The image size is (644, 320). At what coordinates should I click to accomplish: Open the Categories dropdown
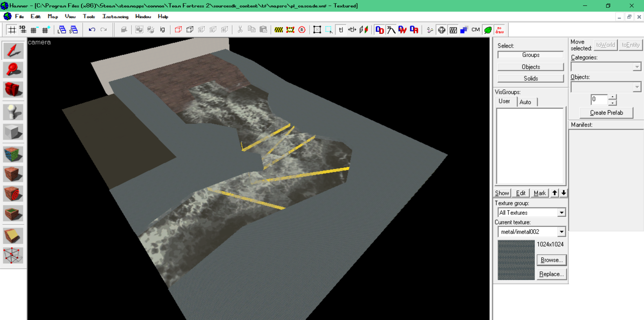[637, 67]
